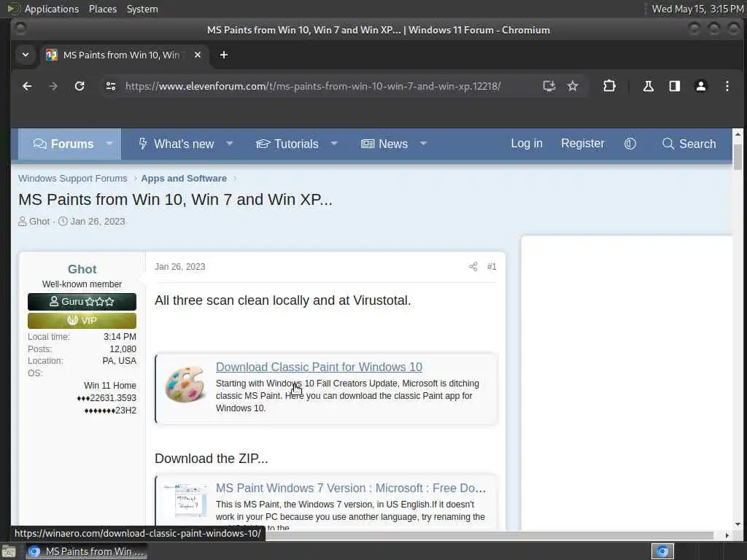This screenshot has height=560, width=747.
Task: Open site information icon in address bar
Action: 111,86
